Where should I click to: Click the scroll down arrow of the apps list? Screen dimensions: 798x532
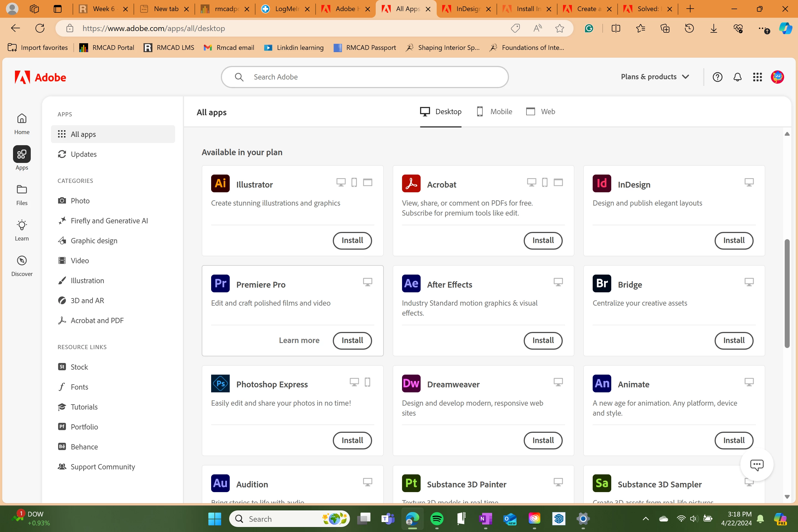tap(787, 497)
